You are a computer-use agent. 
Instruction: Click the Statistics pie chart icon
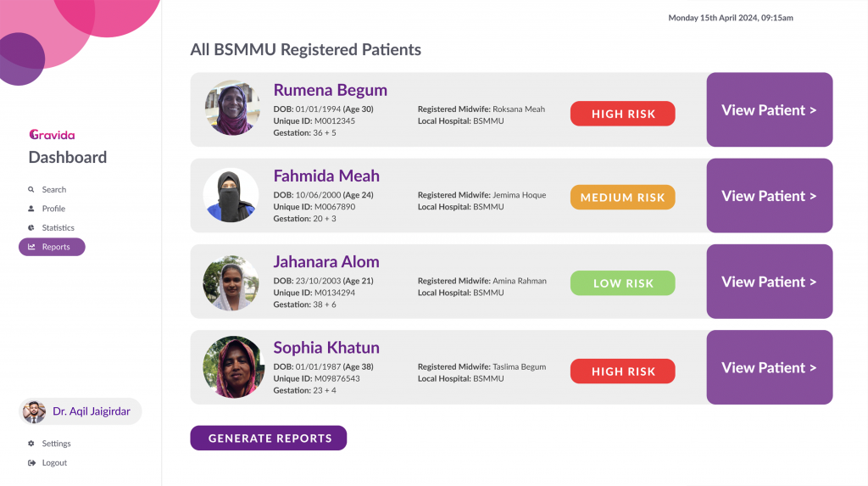31,228
